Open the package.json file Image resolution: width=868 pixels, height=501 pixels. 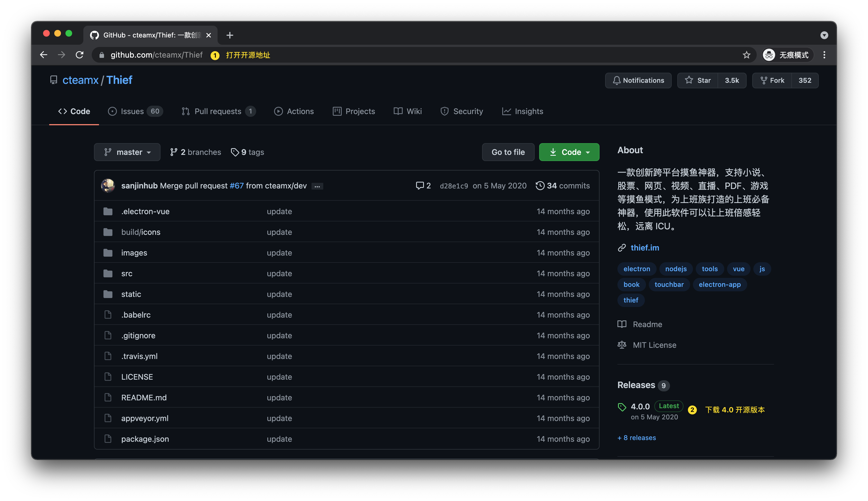pyautogui.click(x=145, y=438)
